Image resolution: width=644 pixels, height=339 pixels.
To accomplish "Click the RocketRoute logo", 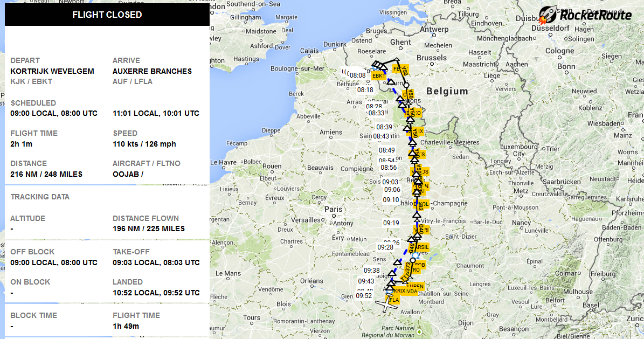I will coord(585,15).
